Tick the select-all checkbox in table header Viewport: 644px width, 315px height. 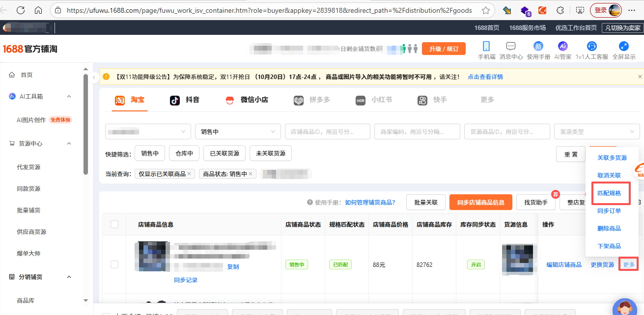pos(114,224)
